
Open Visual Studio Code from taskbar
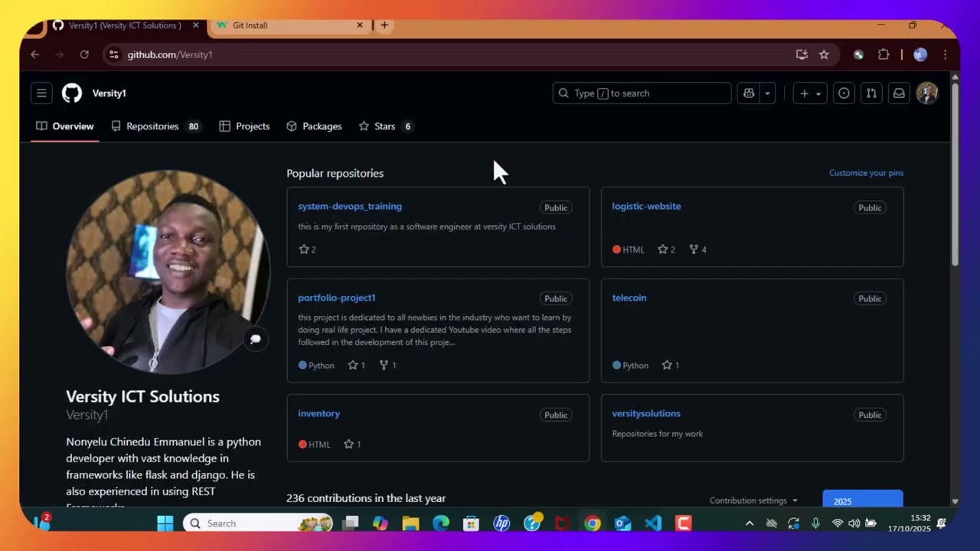point(653,523)
